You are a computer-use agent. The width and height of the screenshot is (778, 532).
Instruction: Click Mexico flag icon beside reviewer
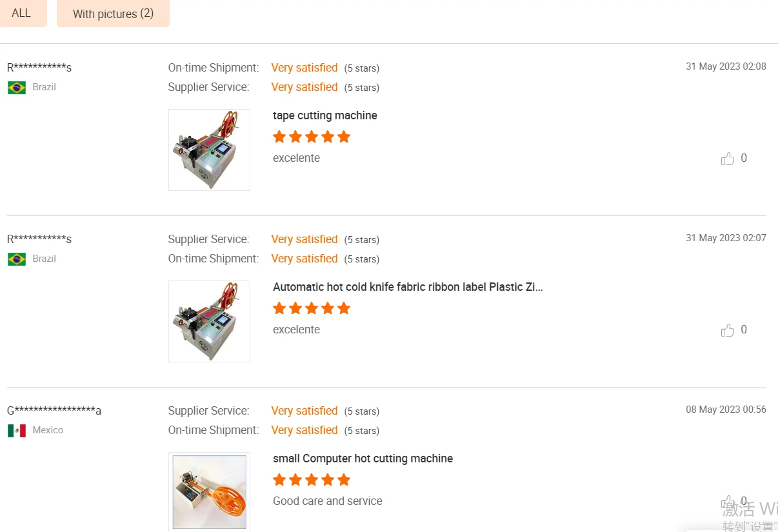[17, 431]
